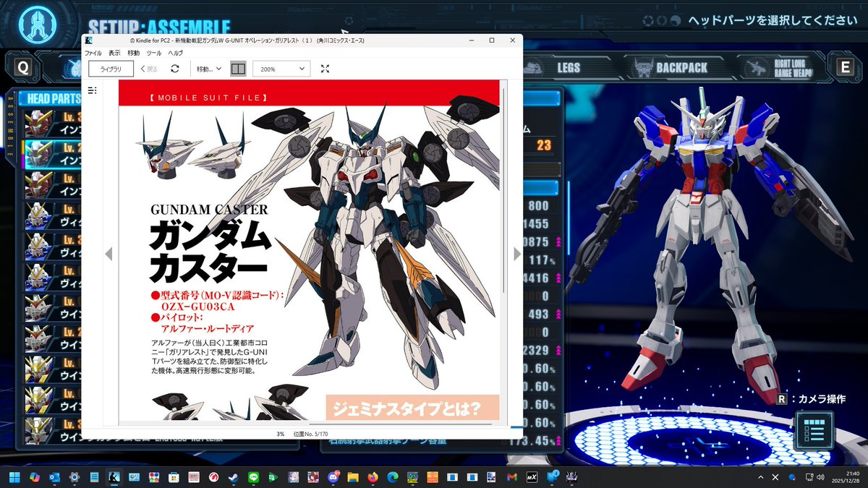This screenshot has width=868, height=488.
Task: Click the R カメラ操作 camera control prompt
Action: [811, 399]
